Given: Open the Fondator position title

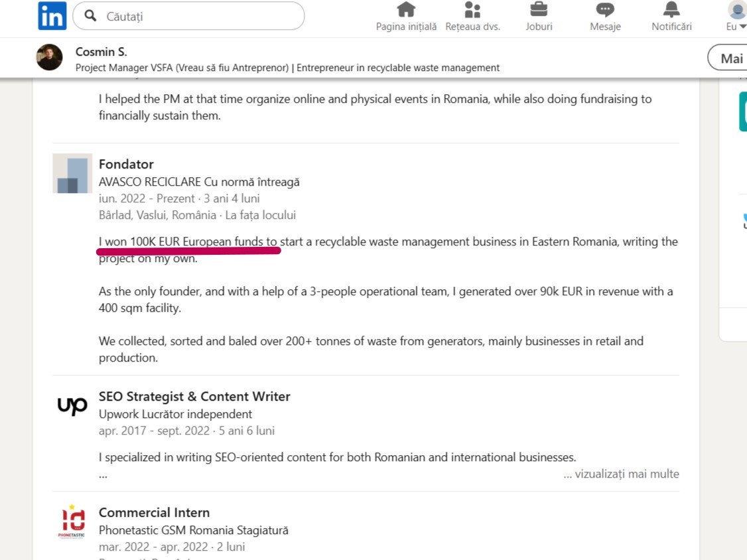Looking at the screenshot, I should click(126, 164).
